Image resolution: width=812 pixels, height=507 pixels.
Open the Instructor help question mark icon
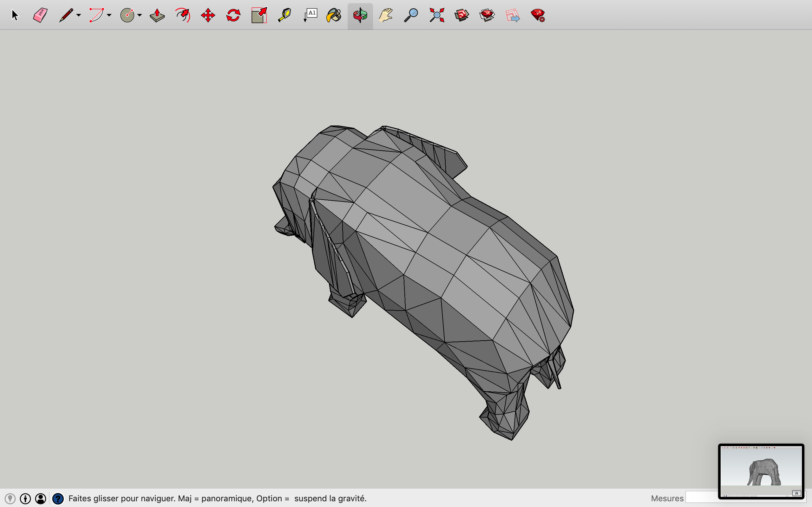[x=58, y=499]
